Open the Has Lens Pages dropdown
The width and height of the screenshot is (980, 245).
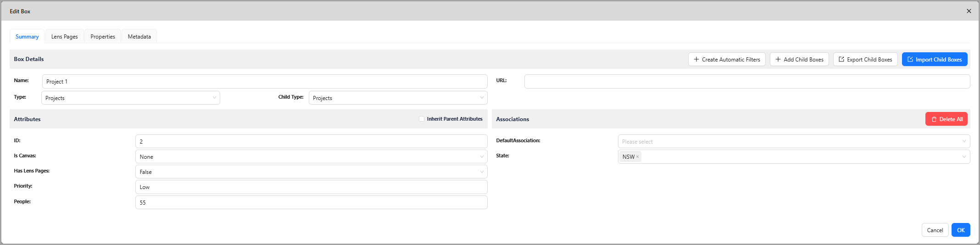(x=311, y=172)
